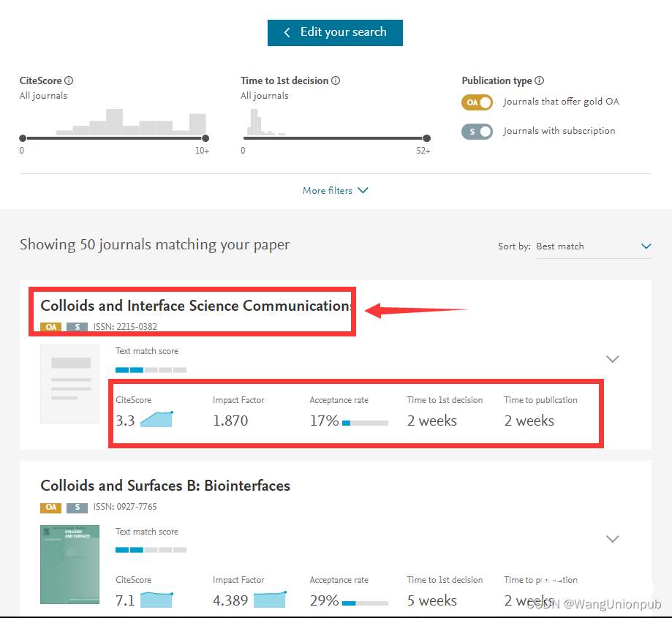Open Colloids and Surfaces B: Biointerfaces journal link

point(165,486)
